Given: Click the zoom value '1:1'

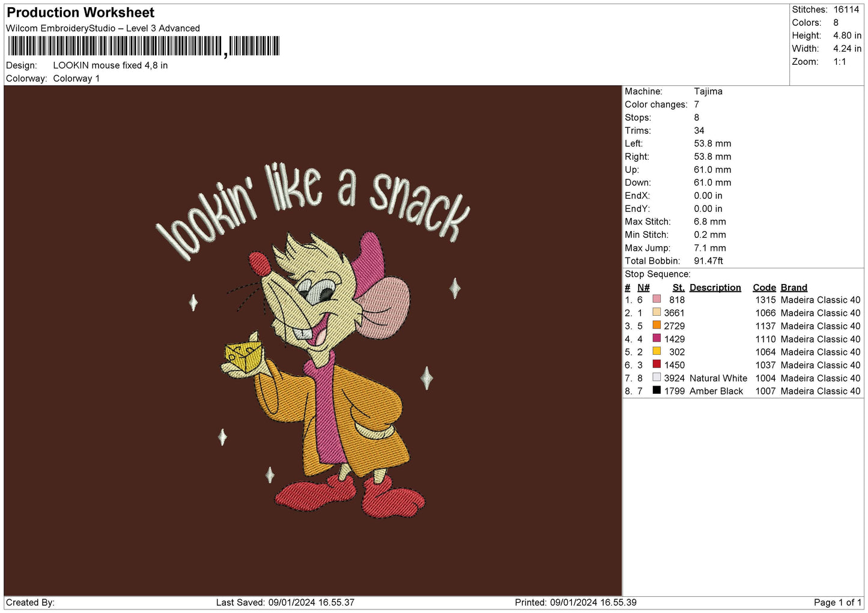Looking at the screenshot, I should click(839, 62).
